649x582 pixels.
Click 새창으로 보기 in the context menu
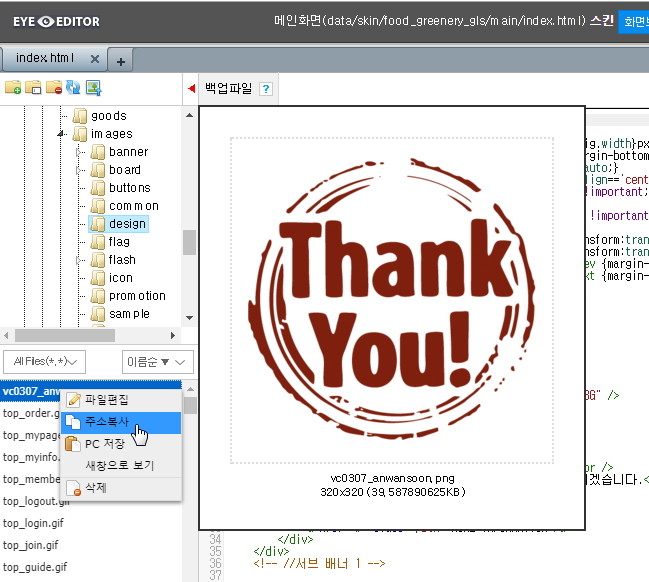119,466
